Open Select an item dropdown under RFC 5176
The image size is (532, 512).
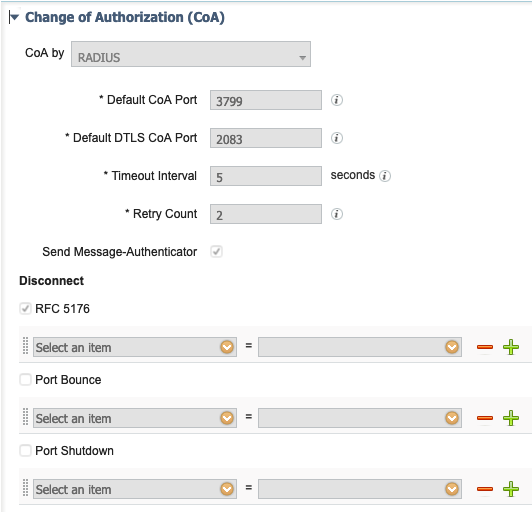click(x=135, y=347)
